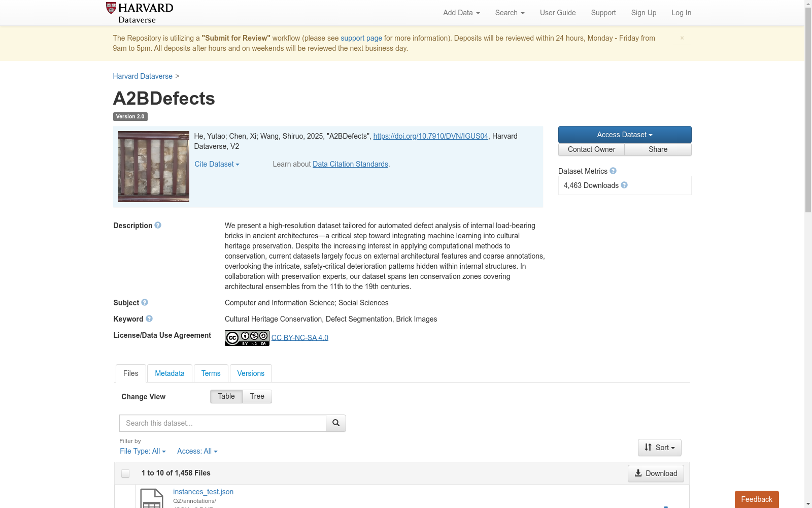Dismiss the Submit for Review banner
Image resolution: width=812 pixels, height=508 pixels.
[682, 38]
